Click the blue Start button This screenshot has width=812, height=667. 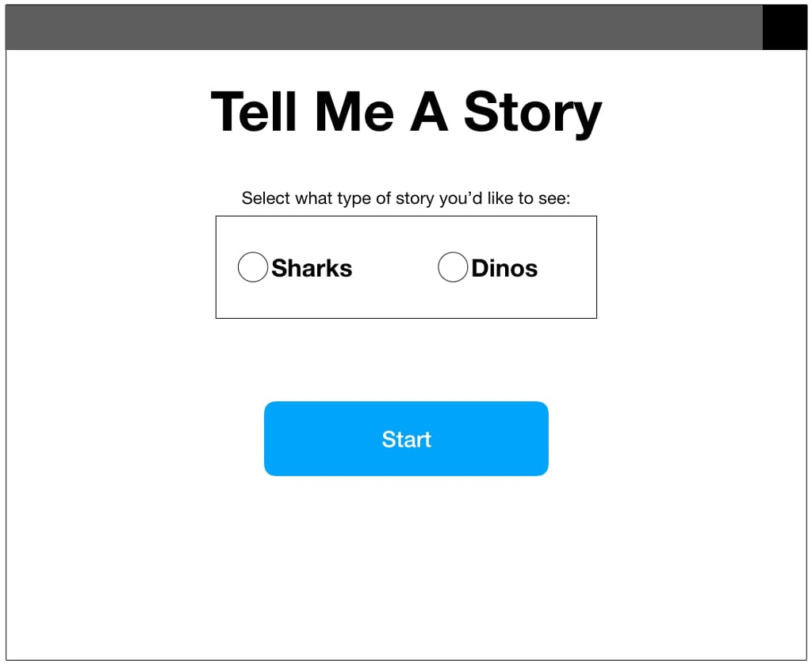[406, 439]
